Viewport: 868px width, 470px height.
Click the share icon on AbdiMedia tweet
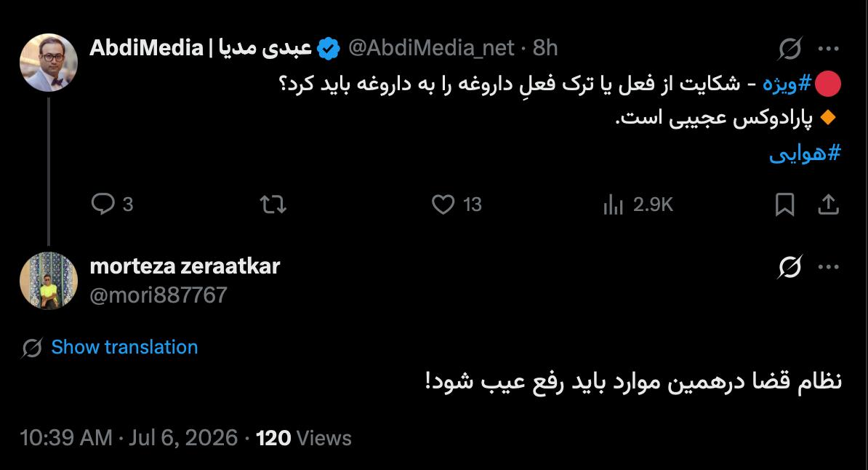pos(828,204)
